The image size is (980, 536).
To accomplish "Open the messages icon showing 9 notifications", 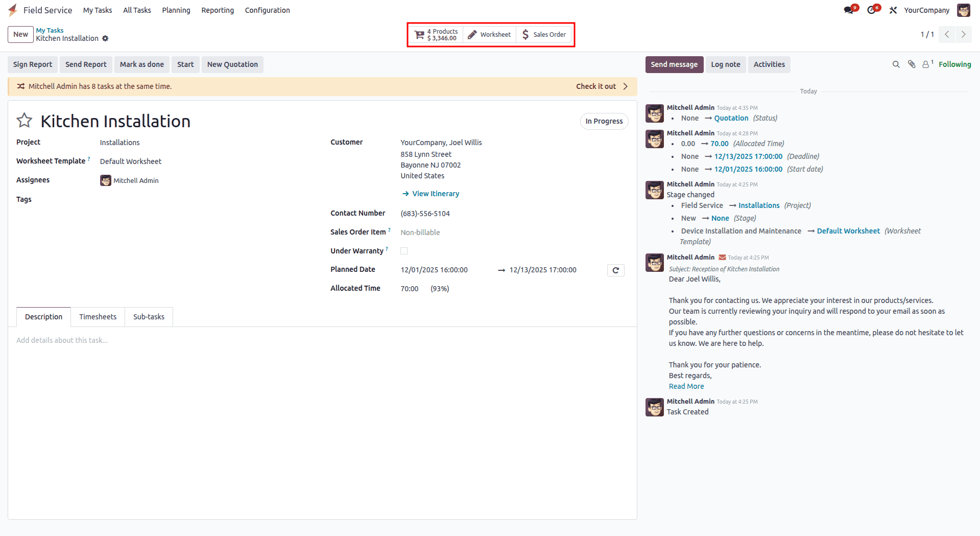I will point(849,10).
